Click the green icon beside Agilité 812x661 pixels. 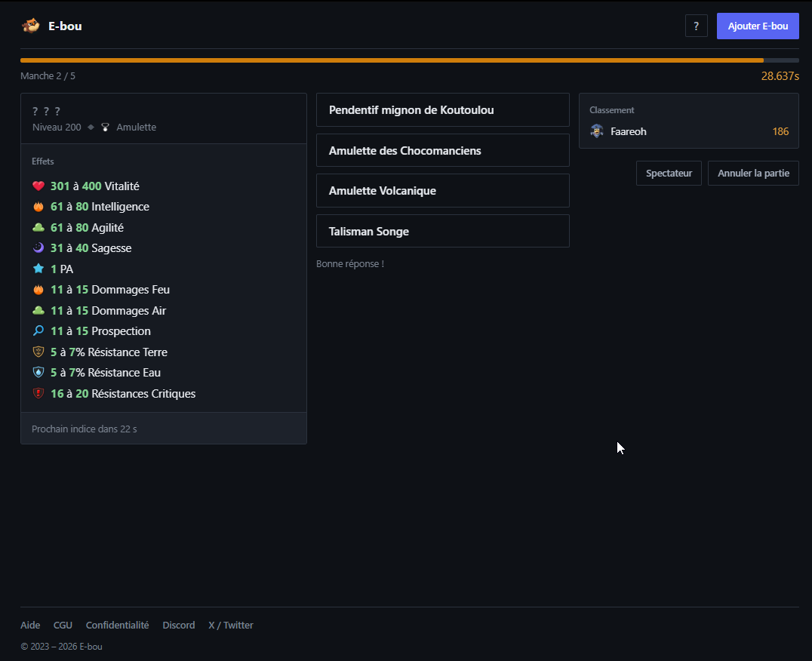click(38, 227)
